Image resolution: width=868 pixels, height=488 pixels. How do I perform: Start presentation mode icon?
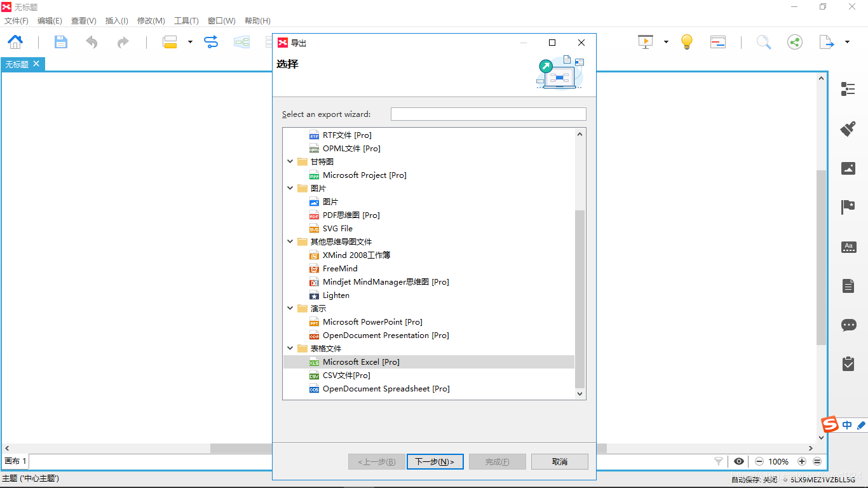[646, 42]
